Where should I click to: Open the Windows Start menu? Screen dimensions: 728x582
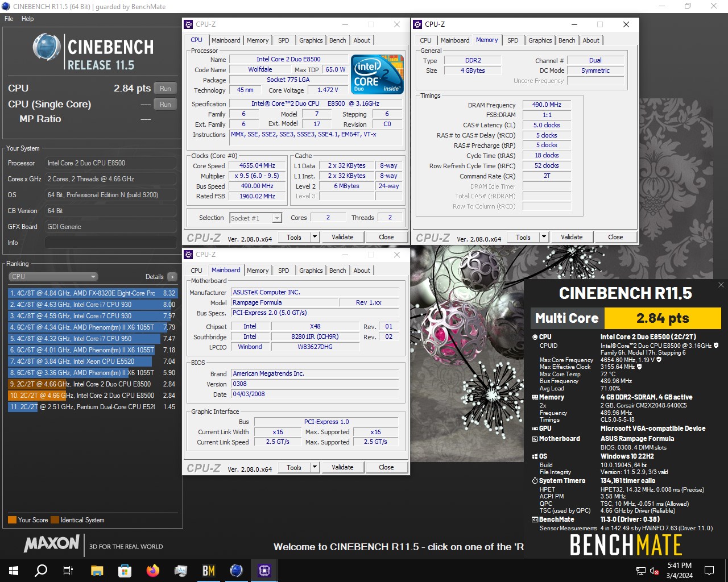[14, 570]
